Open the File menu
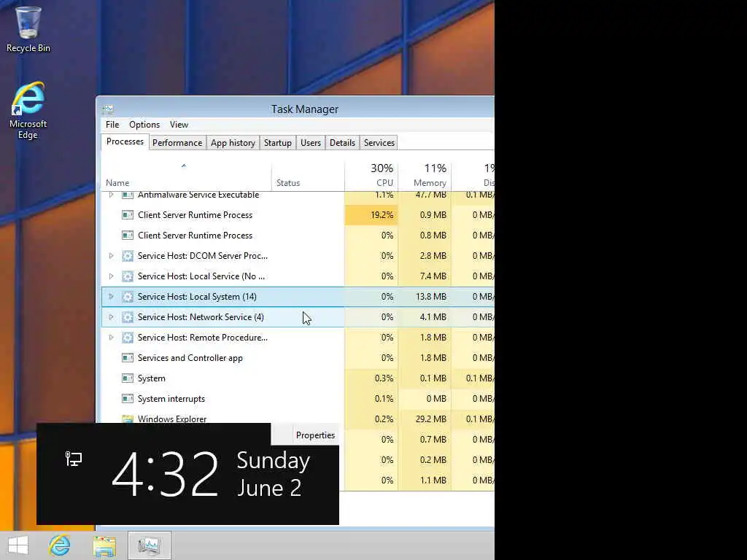The image size is (747, 560). click(112, 125)
